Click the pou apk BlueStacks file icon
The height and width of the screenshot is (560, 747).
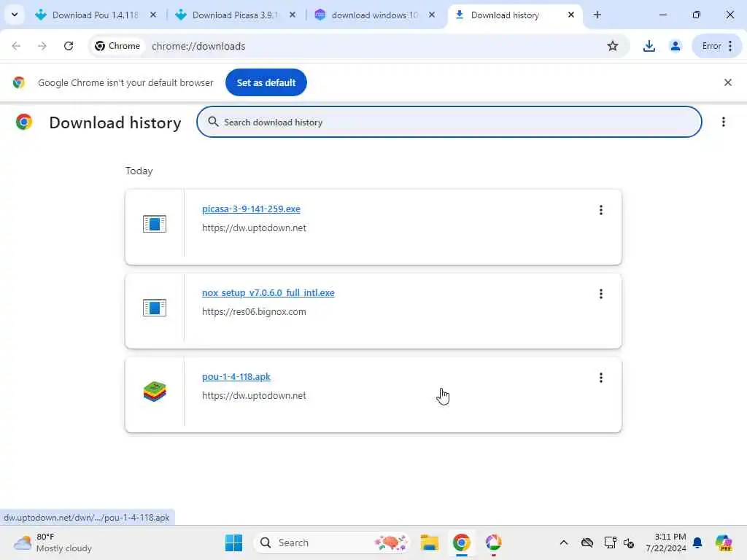point(155,392)
